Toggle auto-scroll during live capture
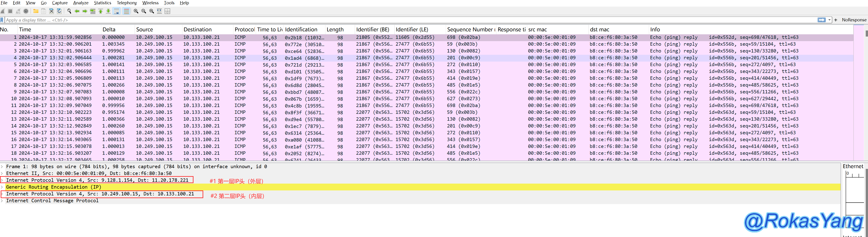This screenshot has width=868, height=237. pyautogui.click(x=117, y=11)
